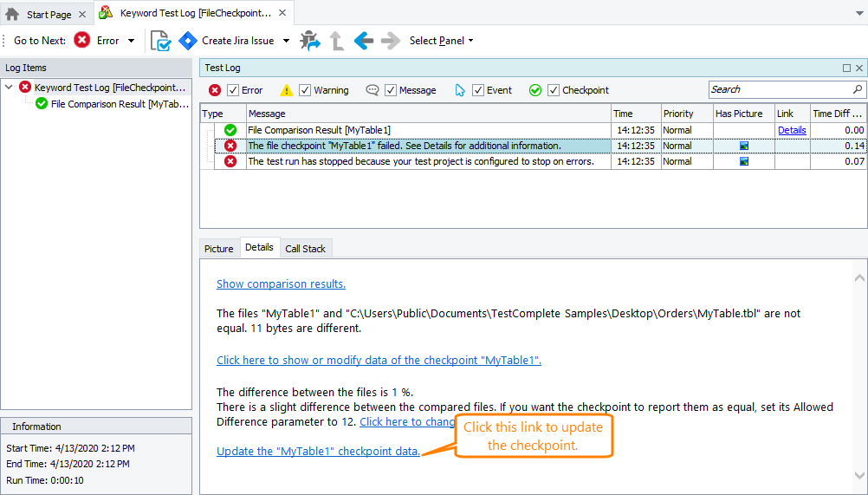
Task: Switch to the Call Stack tab
Action: [x=305, y=249]
